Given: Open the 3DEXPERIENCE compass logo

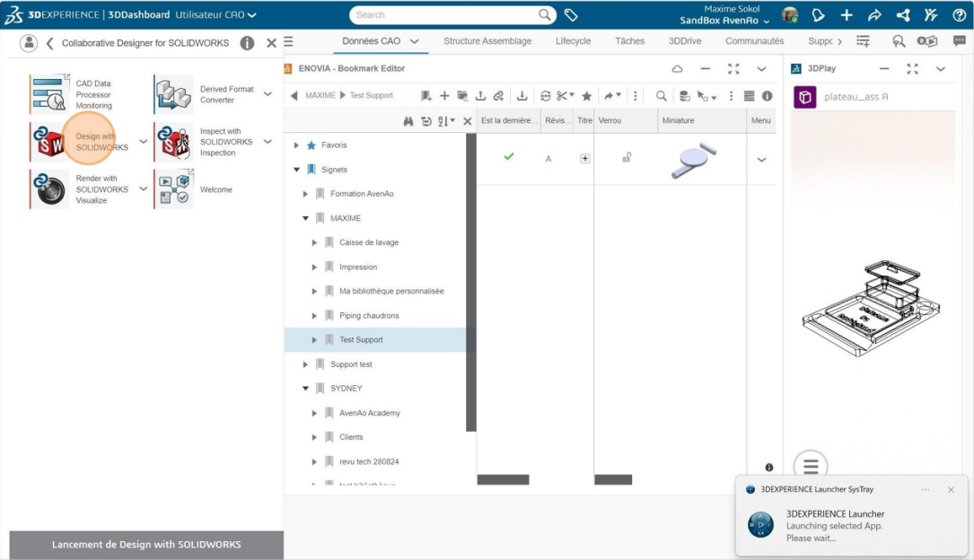Looking at the screenshot, I should tap(13, 14).
